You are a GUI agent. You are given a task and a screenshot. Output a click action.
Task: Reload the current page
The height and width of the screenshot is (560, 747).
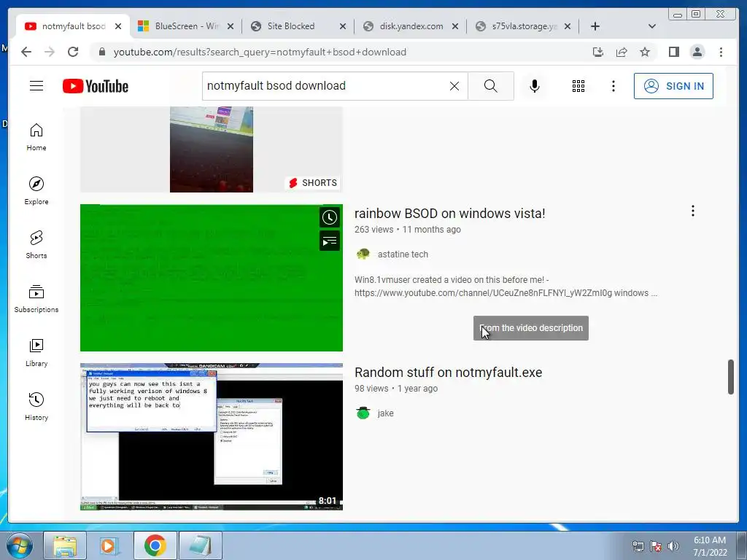73,52
